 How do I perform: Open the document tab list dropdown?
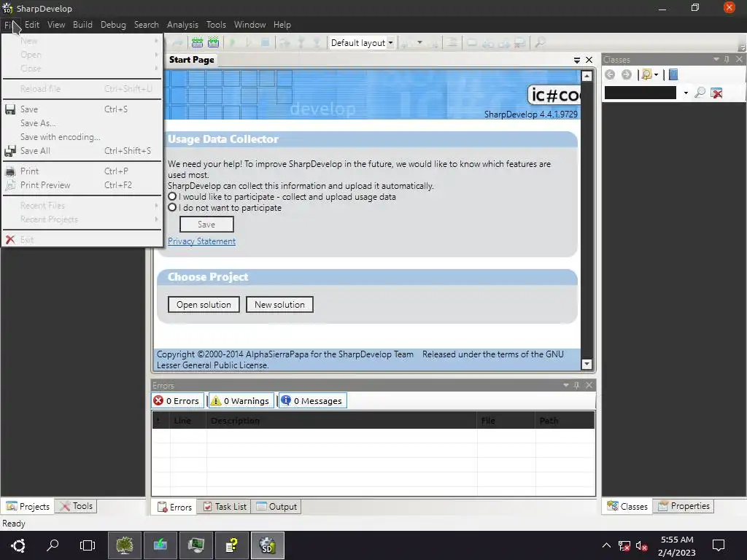(x=576, y=60)
